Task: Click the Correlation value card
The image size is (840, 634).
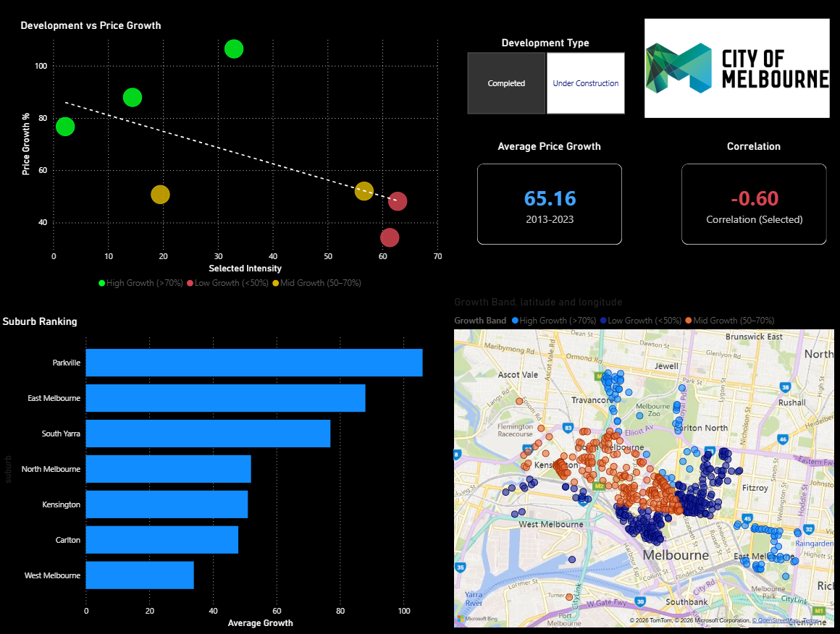Action: coord(753,204)
